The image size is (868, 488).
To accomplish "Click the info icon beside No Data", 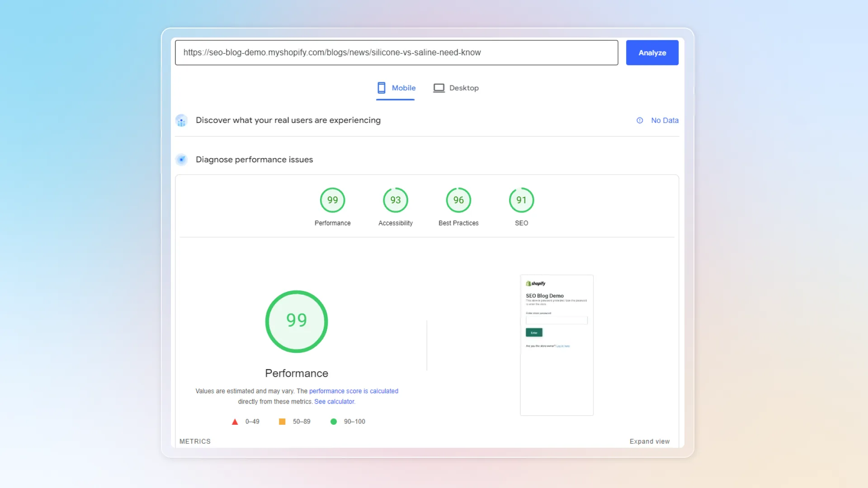I will tap(640, 120).
